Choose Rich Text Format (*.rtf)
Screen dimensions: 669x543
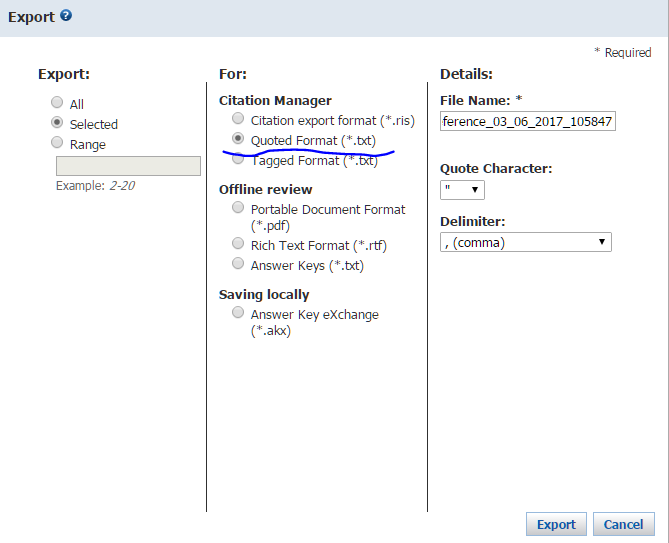tap(238, 243)
